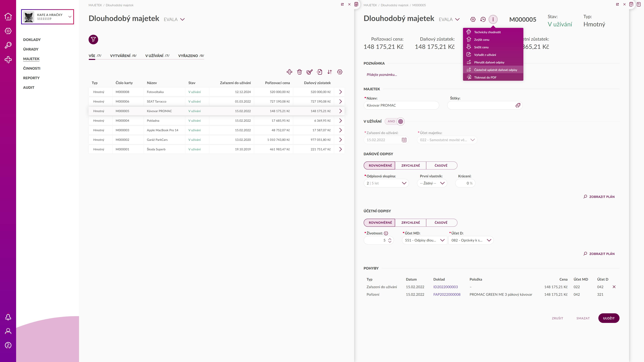Select the SEAT Tarracco row
The width and height of the screenshot is (644, 362).
217,102
